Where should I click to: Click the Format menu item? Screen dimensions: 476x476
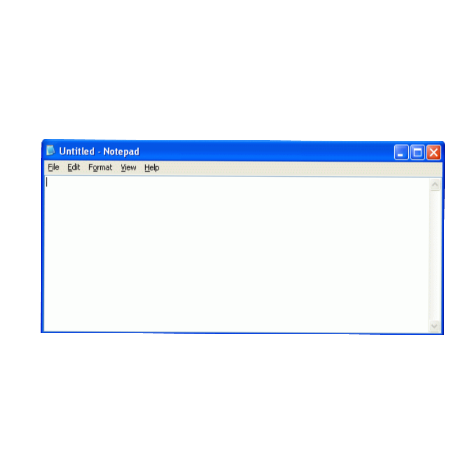tap(100, 167)
